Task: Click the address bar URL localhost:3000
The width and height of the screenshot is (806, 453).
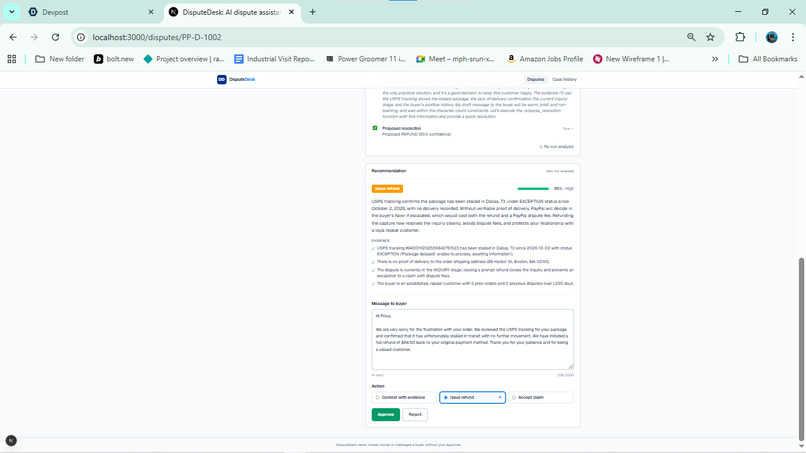Action: pyautogui.click(x=157, y=37)
